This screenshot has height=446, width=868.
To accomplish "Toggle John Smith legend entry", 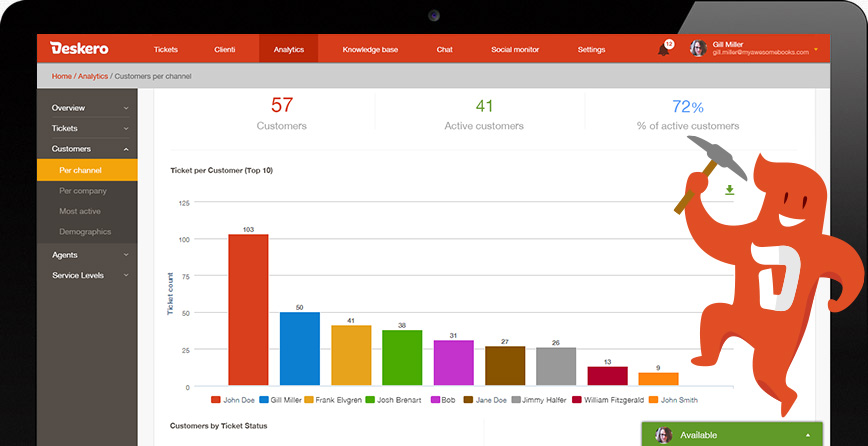I will point(673,400).
